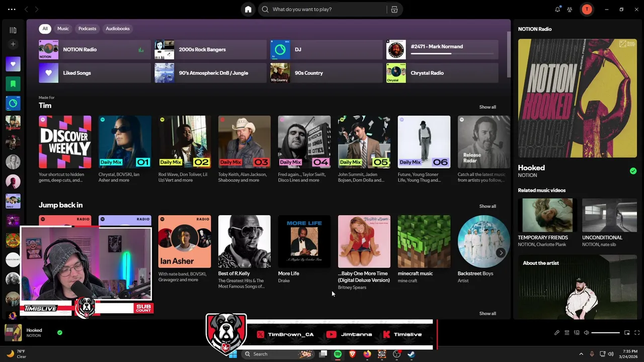Open OBS Studio in the taskbar
Image resolution: width=644 pixels, height=362 pixels.
[x=396, y=354]
